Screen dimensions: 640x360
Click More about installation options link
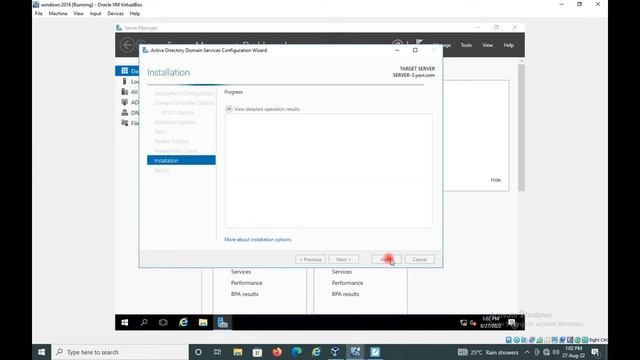[x=258, y=240]
